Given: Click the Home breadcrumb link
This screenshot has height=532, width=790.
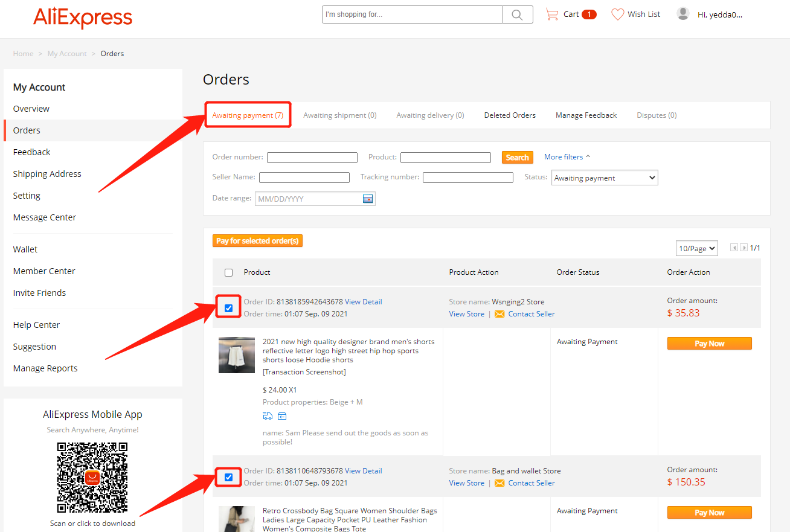Looking at the screenshot, I should [23, 54].
